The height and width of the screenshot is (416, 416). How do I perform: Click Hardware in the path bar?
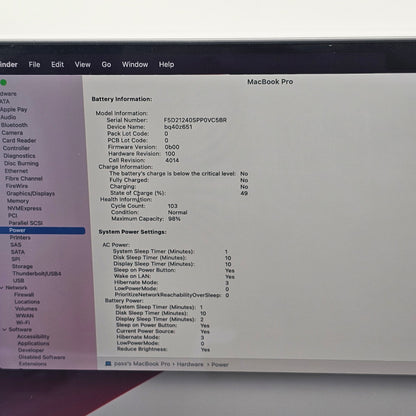tap(190, 364)
